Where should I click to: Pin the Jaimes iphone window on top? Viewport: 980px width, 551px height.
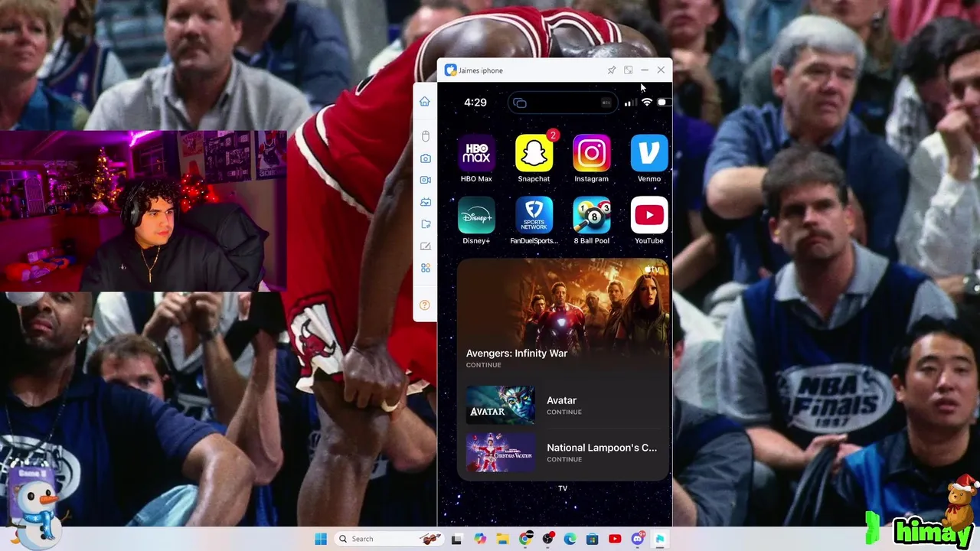coord(612,70)
